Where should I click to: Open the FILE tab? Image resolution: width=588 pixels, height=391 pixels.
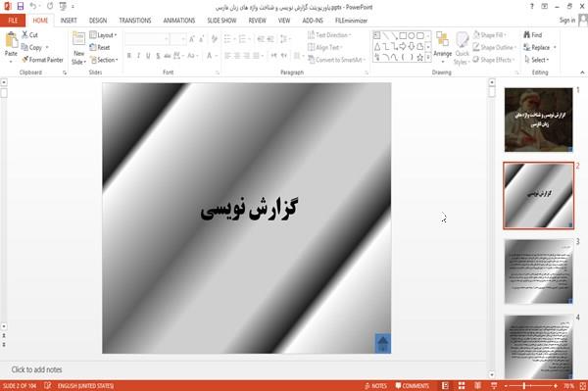coord(13,21)
